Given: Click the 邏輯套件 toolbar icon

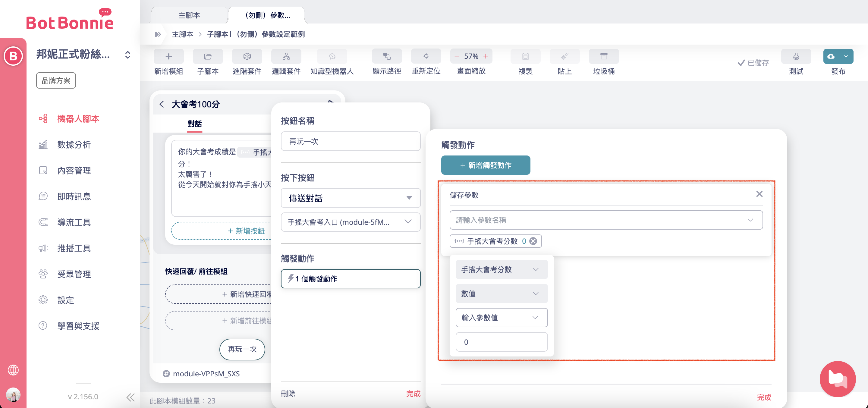Looking at the screenshot, I should [286, 56].
